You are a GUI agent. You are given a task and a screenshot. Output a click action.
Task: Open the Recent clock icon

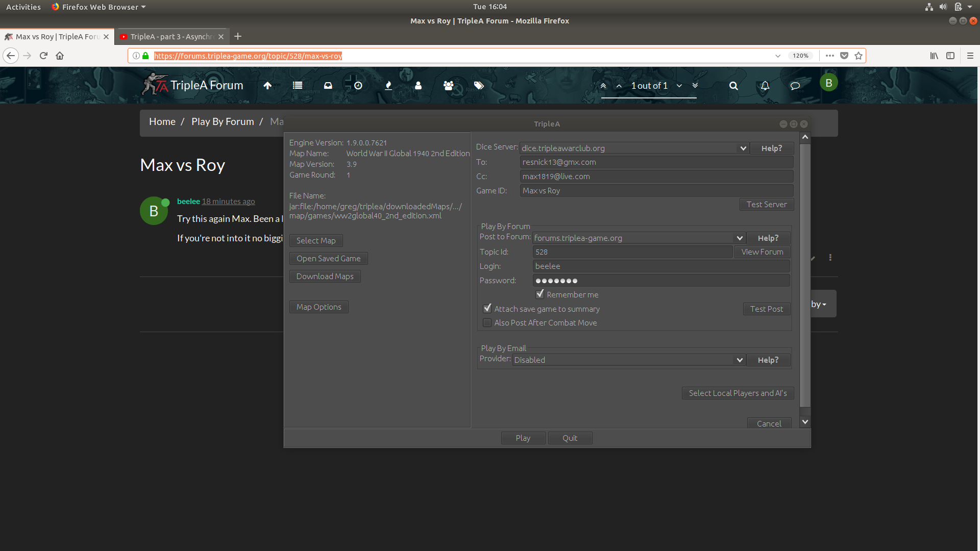click(x=358, y=86)
